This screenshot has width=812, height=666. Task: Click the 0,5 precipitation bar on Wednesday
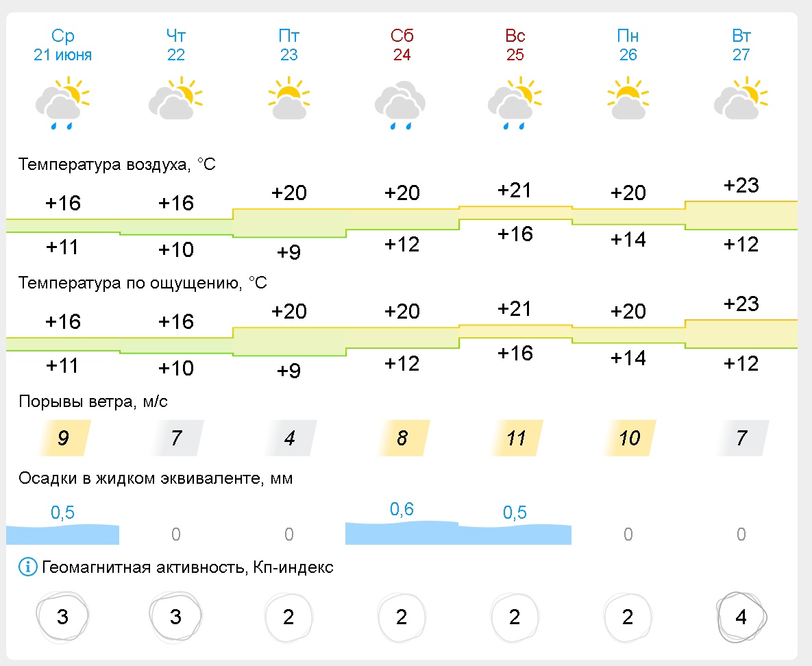click(62, 534)
